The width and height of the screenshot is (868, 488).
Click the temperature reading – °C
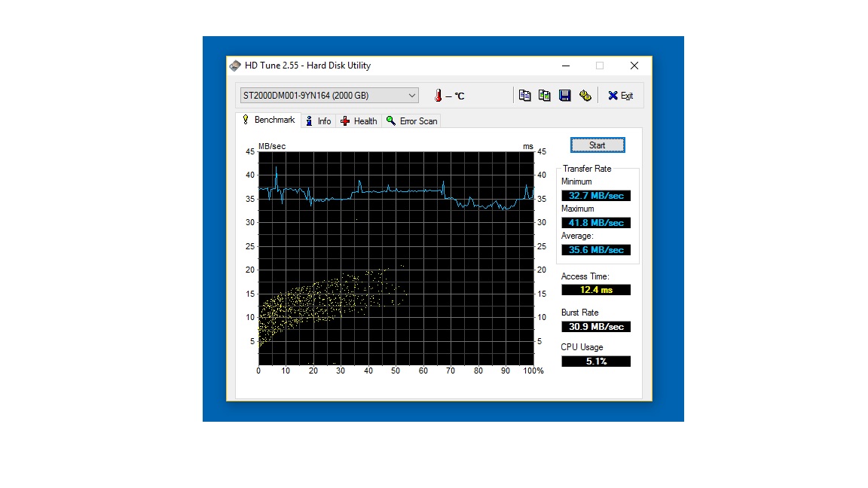pyautogui.click(x=455, y=96)
